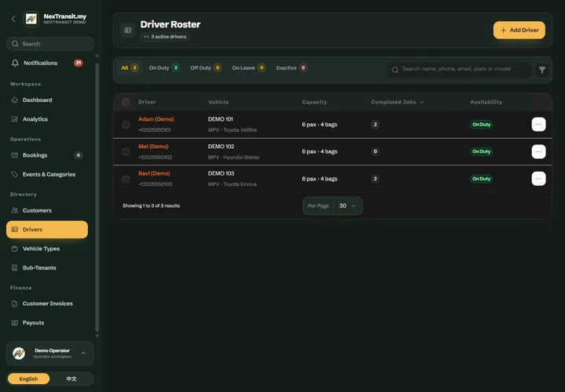Check the Adam (Demo) row checkbox
This screenshot has height=392, width=565.
[126, 125]
